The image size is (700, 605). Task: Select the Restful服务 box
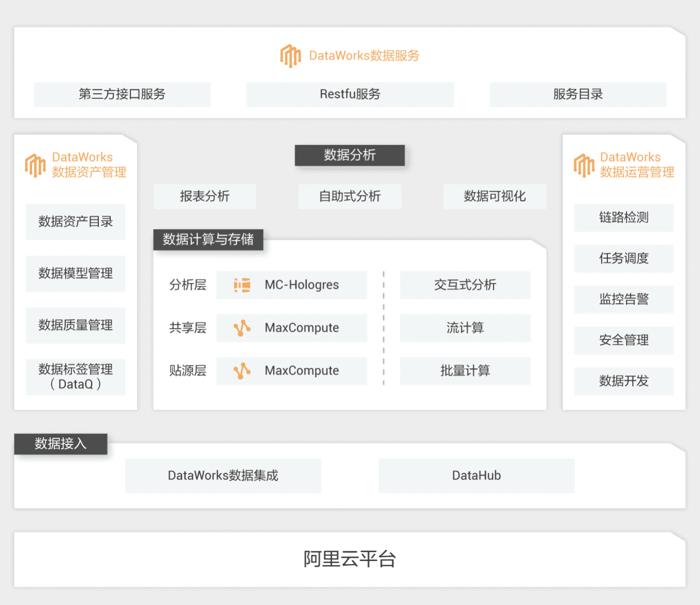tap(350, 94)
